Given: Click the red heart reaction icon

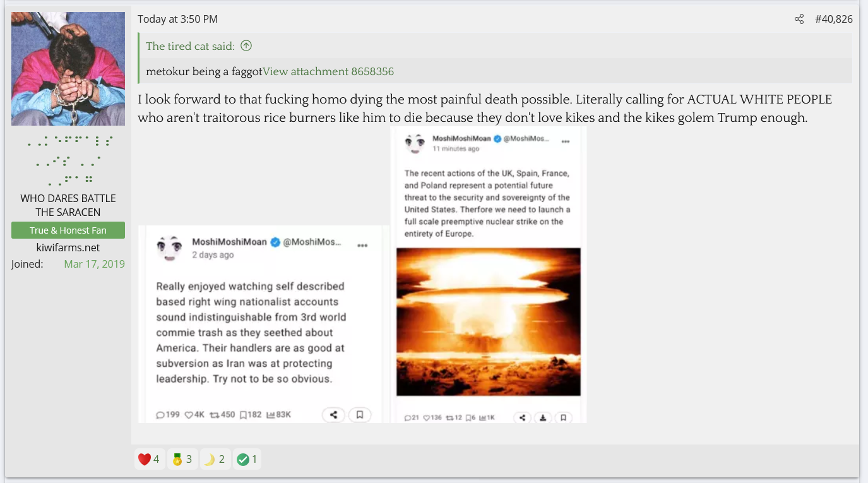Looking at the screenshot, I should pyautogui.click(x=145, y=459).
